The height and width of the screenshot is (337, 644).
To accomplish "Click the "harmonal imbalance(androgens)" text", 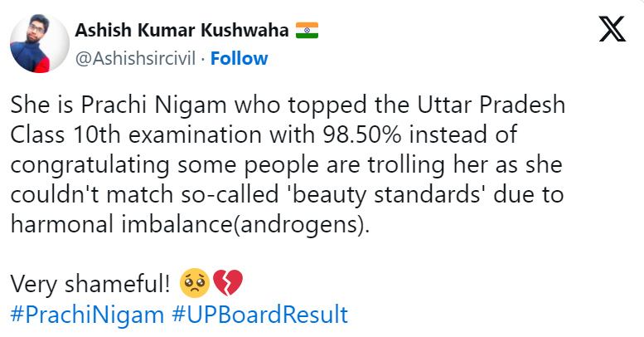I will 188,224.
